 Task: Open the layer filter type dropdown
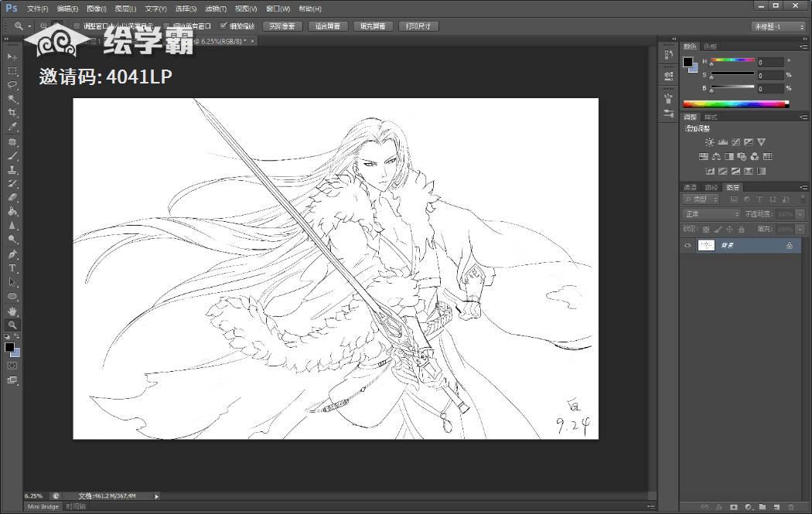coord(701,199)
